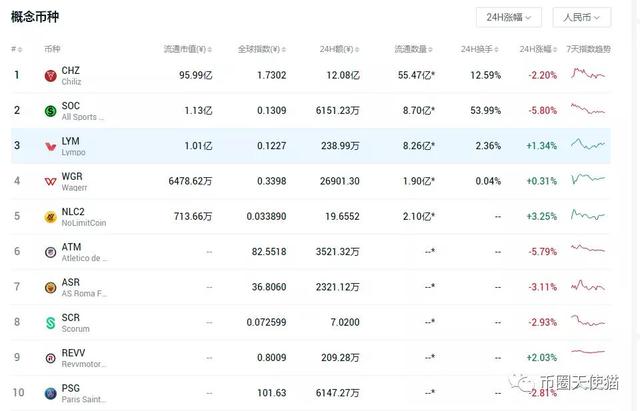This screenshot has width=640, height=411.
Task: View NLC2 7-day trend sparkline
Action: point(588,215)
